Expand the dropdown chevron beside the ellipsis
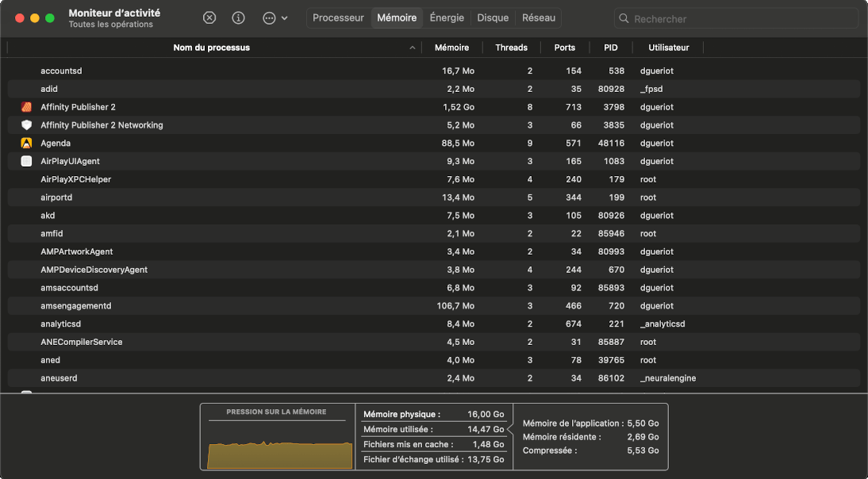Image resolution: width=868 pixels, height=479 pixels. 285,18
